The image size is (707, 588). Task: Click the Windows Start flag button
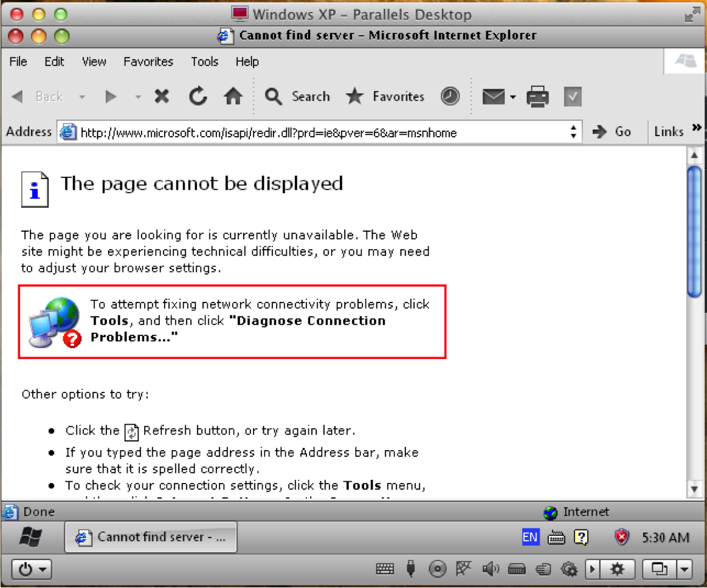coord(30,536)
